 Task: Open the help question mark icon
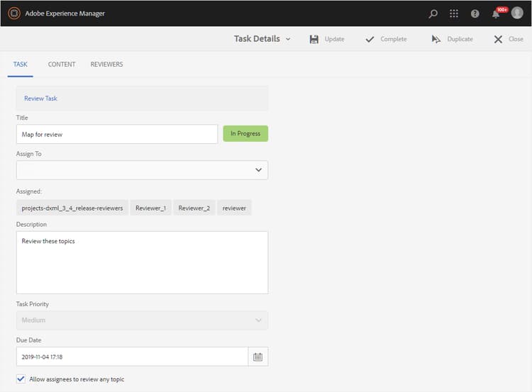click(x=475, y=13)
